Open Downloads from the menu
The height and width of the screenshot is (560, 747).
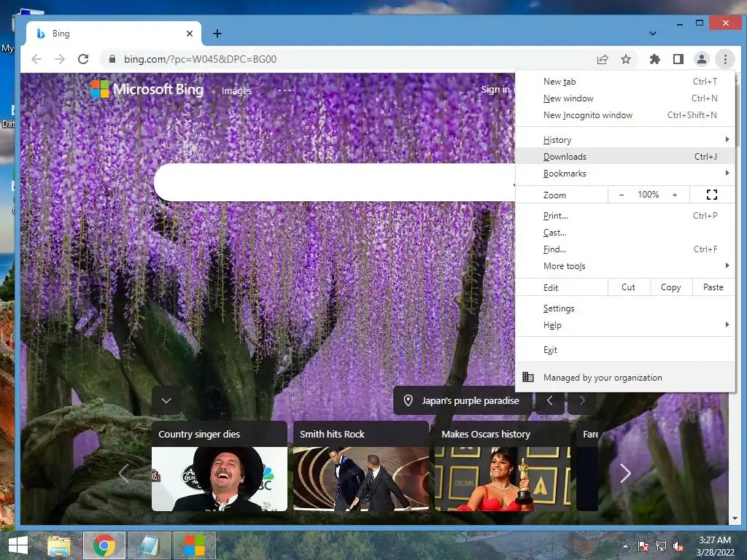pos(624,156)
